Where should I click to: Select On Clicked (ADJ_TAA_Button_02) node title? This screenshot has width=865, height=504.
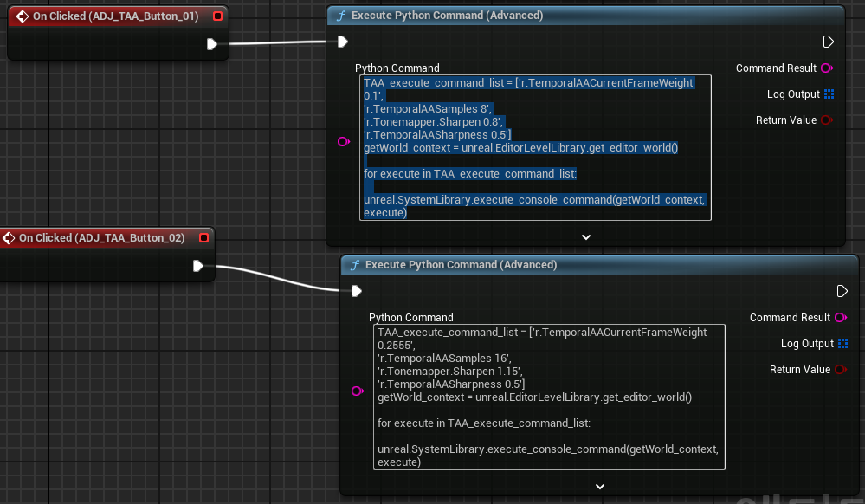pyautogui.click(x=101, y=238)
